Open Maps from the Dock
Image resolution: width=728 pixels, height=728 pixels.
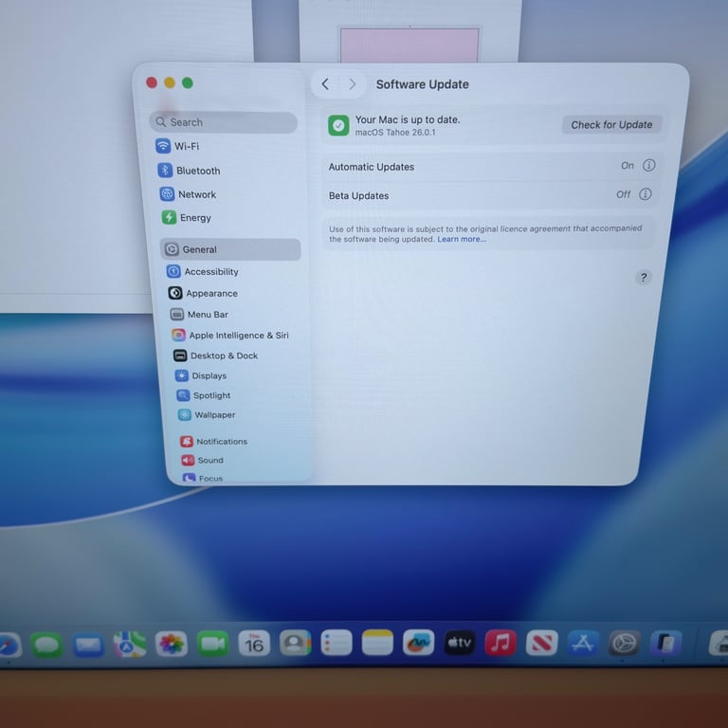(x=130, y=644)
